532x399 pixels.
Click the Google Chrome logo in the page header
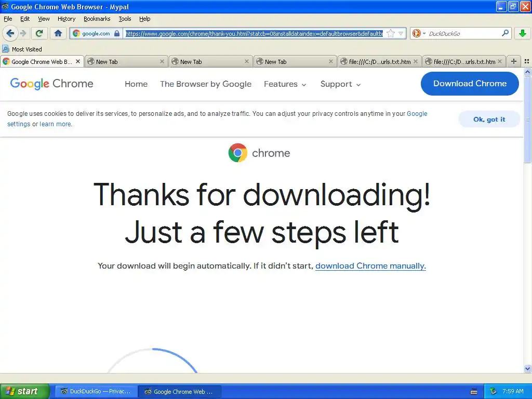click(x=51, y=84)
